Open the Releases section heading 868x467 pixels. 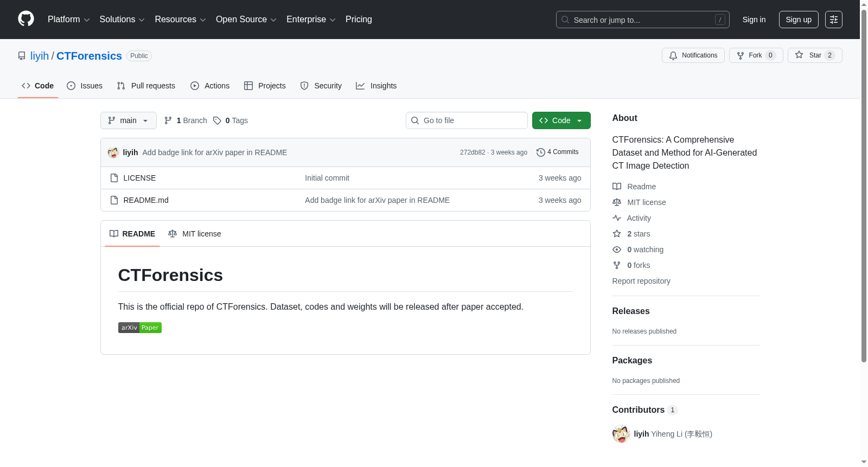(x=631, y=311)
